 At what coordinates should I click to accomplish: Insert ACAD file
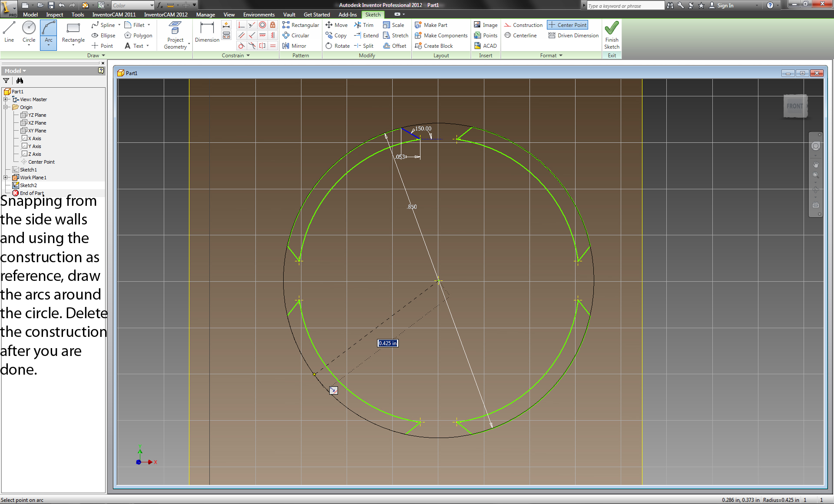pos(485,46)
